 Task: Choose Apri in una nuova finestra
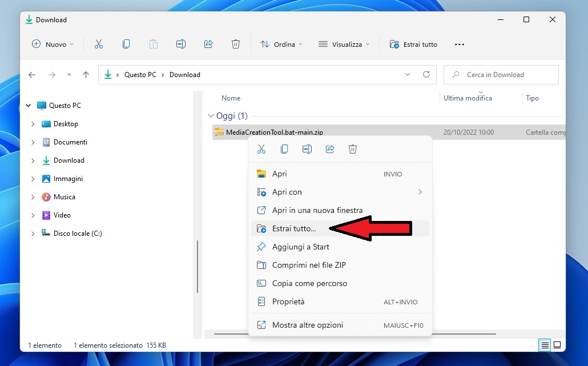tap(340, 210)
